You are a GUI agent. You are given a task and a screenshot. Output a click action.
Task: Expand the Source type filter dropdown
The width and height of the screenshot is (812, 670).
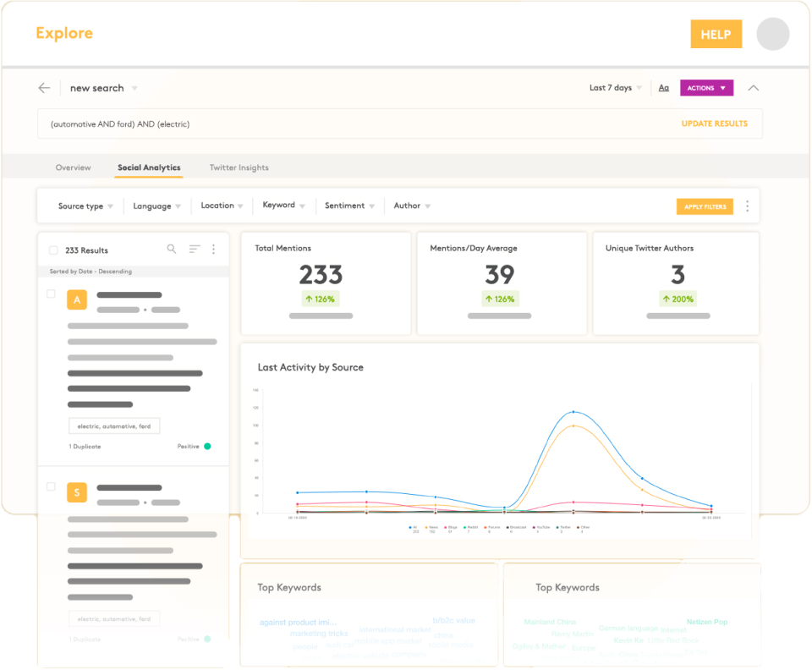pyautogui.click(x=85, y=206)
